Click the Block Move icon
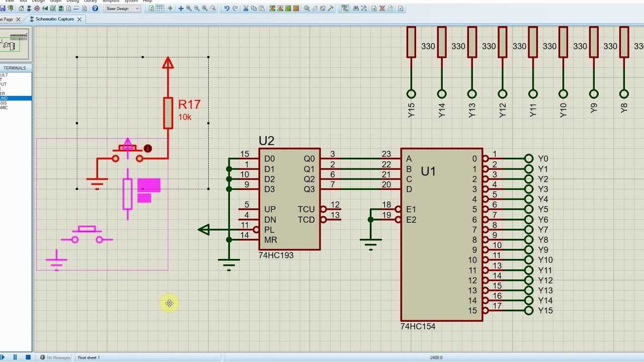644x362 pixels. pyautogui.click(x=280, y=9)
